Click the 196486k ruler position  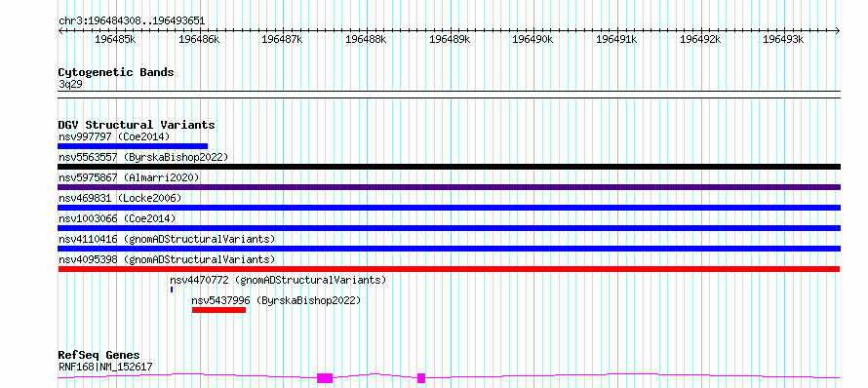pyautogui.click(x=199, y=39)
